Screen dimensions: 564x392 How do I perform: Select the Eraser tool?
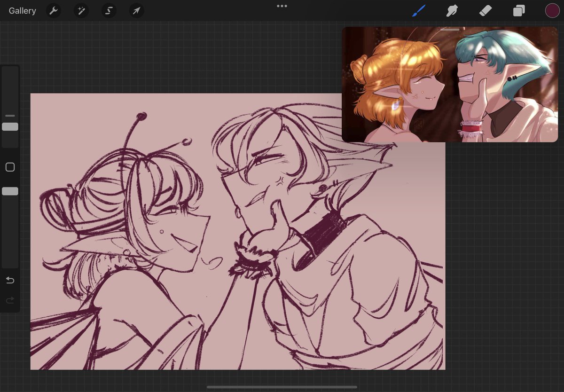click(486, 10)
